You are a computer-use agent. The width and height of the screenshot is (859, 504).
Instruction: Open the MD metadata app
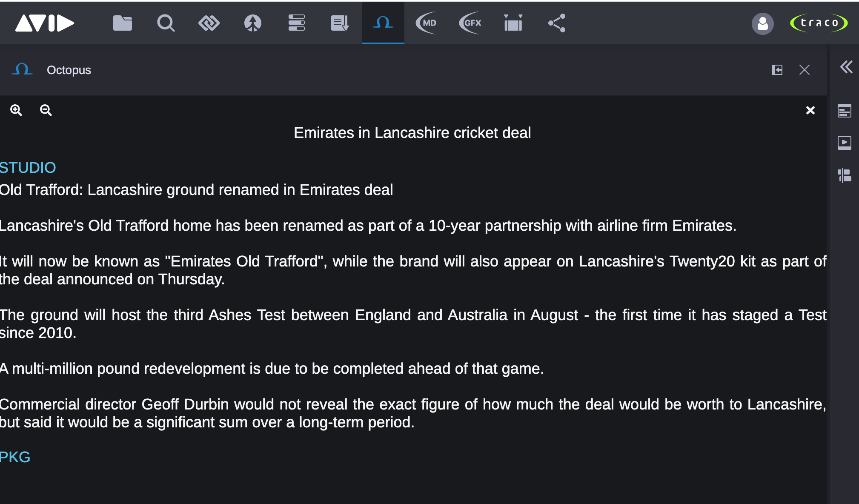427,23
